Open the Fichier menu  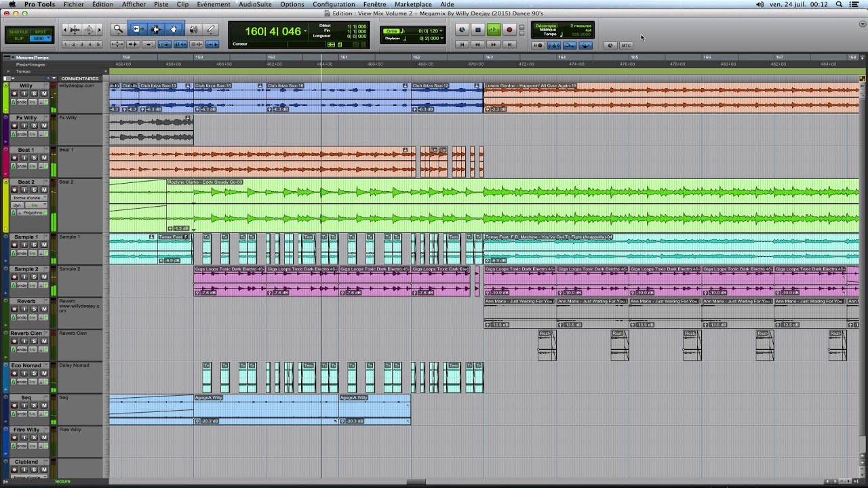pos(74,4)
